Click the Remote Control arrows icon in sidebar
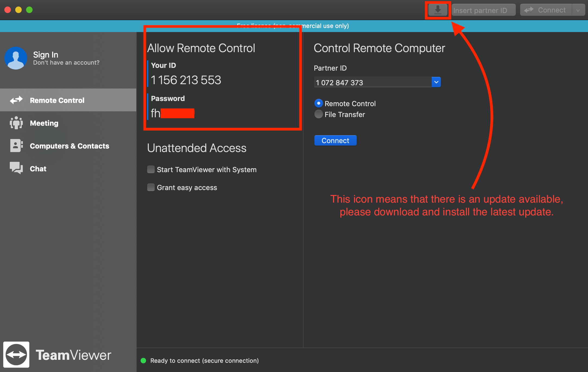 16,100
